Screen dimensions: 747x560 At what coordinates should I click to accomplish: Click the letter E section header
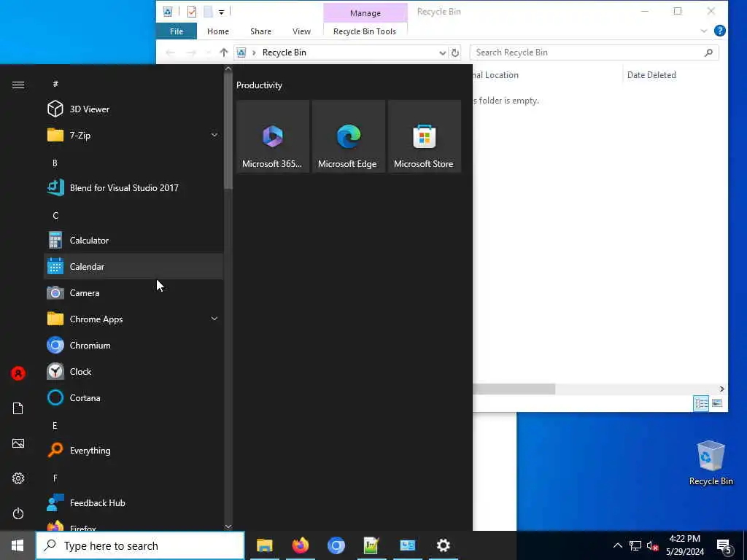tap(55, 426)
